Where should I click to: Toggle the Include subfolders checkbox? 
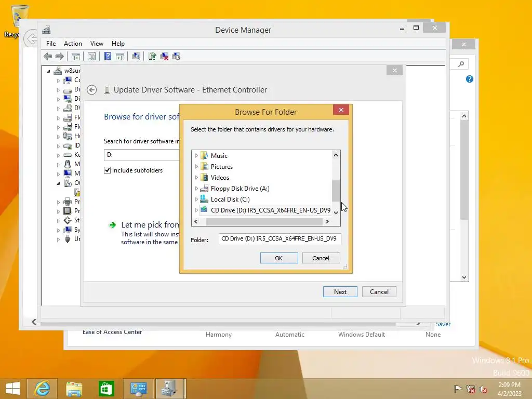(107, 170)
